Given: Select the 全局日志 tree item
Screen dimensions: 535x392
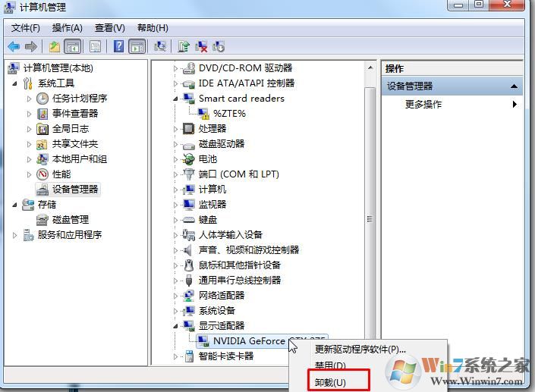Looking at the screenshot, I should 71,128.
